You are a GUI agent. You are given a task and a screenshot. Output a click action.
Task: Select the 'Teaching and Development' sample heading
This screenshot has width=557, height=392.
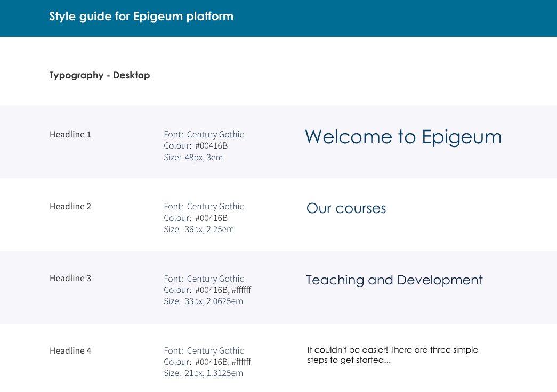(394, 280)
